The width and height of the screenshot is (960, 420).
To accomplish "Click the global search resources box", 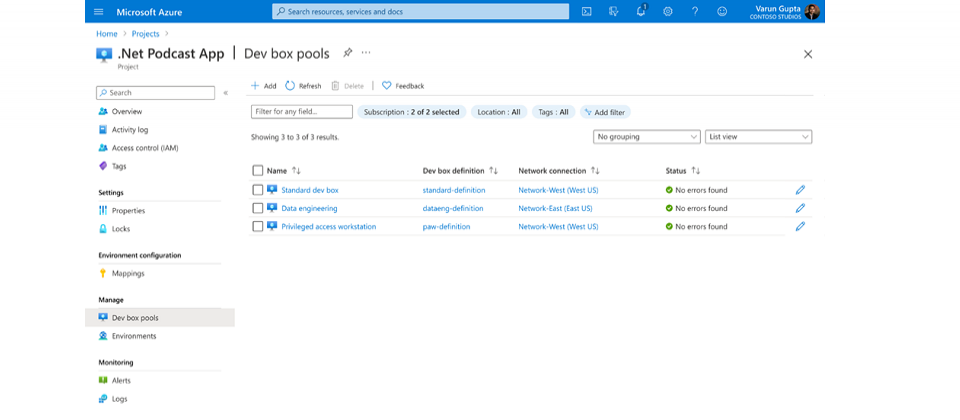I will click(x=421, y=12).
